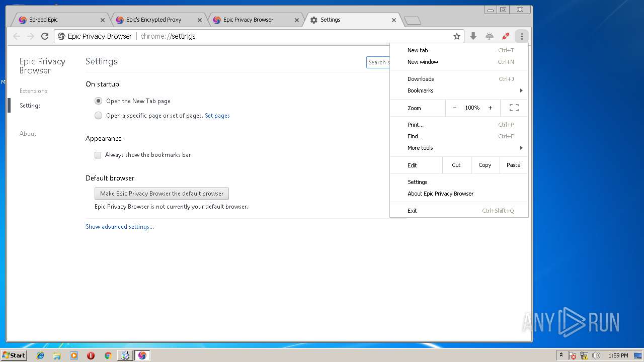Open the media player taskbar icon
Screen dimensions: 644x362
pos(74,355)
